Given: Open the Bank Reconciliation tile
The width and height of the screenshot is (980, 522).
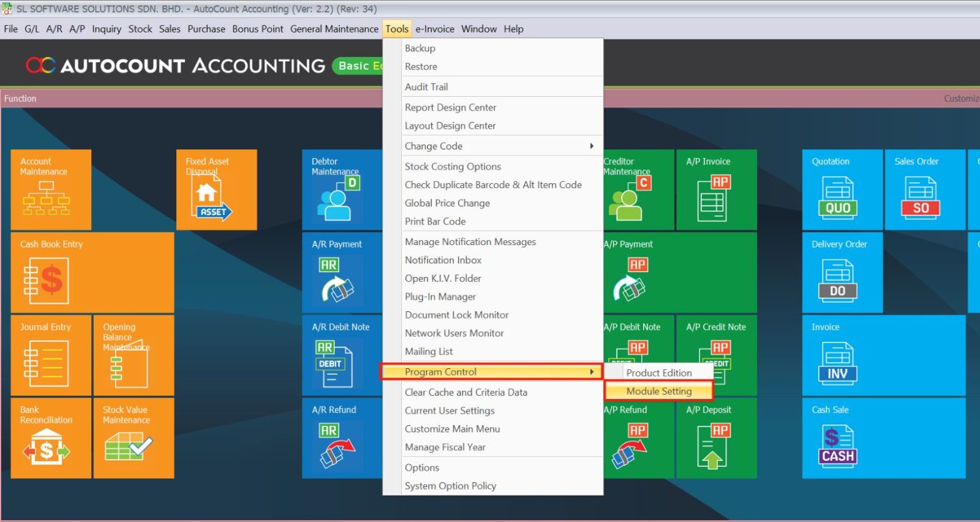Looking at the screenshot, I should tap(51, 438).
